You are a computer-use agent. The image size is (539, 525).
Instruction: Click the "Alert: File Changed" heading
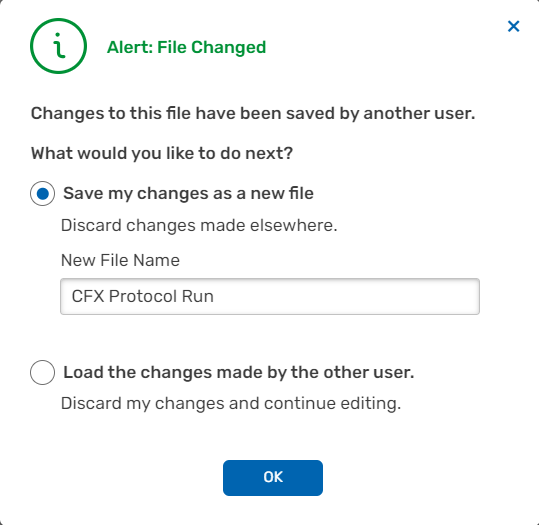(x=186, y=47)
